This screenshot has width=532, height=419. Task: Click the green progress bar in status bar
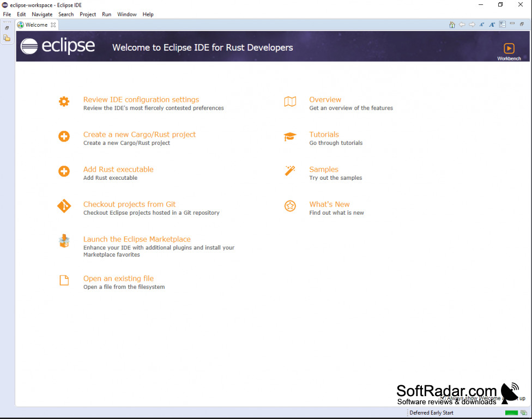(x=511, y=413)
